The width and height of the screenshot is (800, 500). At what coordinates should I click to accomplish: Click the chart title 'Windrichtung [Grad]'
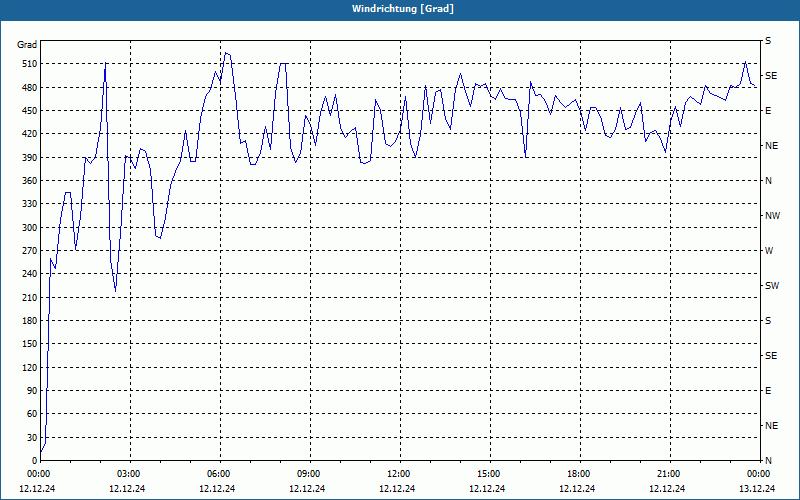click(x=403, y=9)
